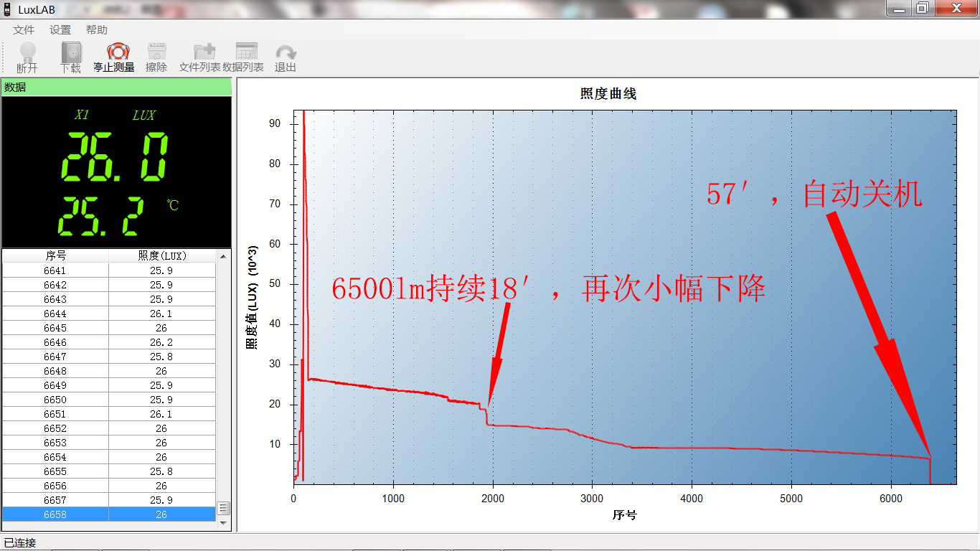This screenshot has height=551, width=980.
Task: Open the 文件 menu
Action: click(24, 30)
